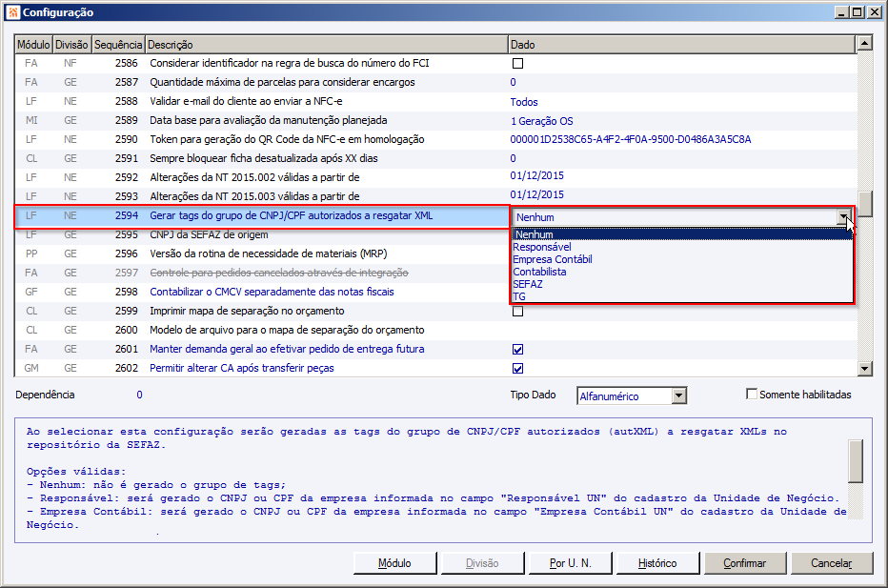The height and width of the screenshot is (588, 888).
Task: Sort by the Sequência column header
Action: tap(118, 45)
